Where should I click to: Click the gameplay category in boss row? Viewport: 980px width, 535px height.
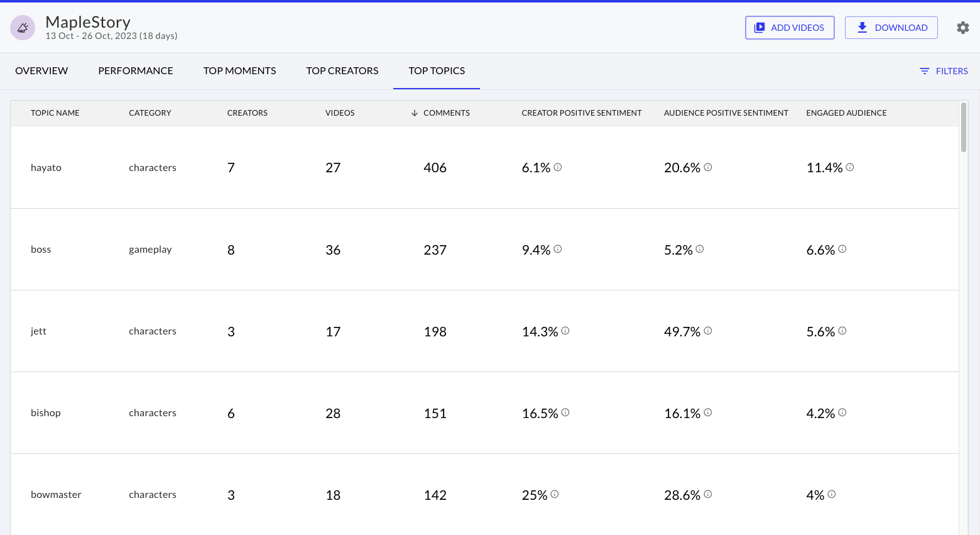coord(150,250)
